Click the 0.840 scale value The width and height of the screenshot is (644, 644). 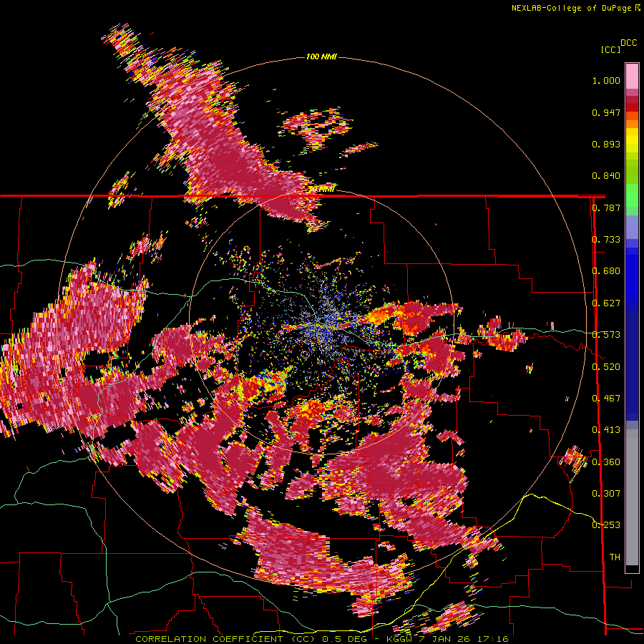(606, 176)
